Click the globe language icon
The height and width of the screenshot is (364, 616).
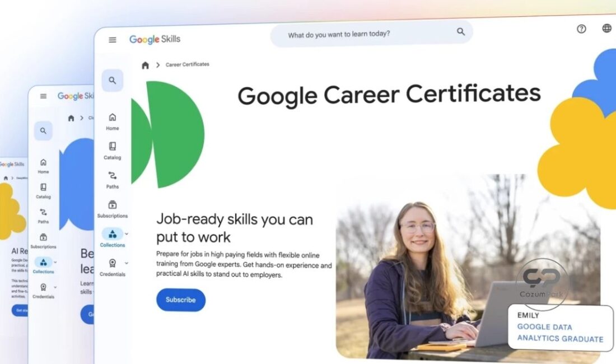(x=607, y=28)
